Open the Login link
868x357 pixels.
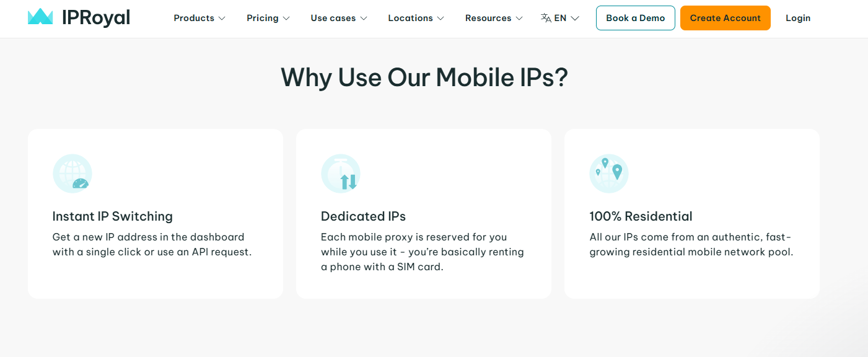[x=797, y=18]
